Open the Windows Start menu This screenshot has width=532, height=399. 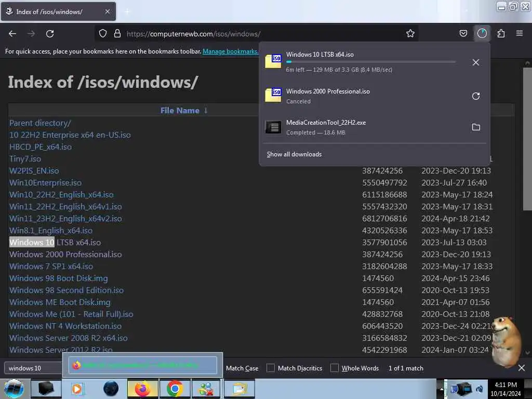click(14, 389)
